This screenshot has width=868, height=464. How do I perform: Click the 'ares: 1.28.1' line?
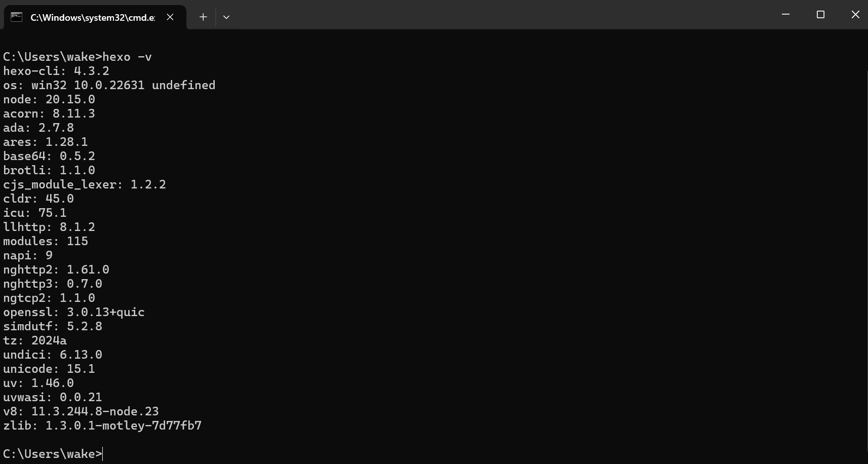(x=46, y=142)
